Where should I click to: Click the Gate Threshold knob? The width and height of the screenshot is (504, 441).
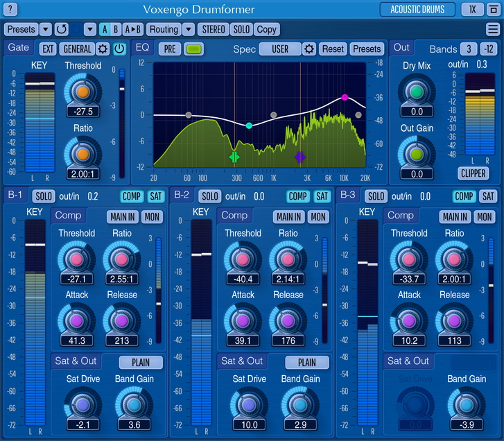83,92
